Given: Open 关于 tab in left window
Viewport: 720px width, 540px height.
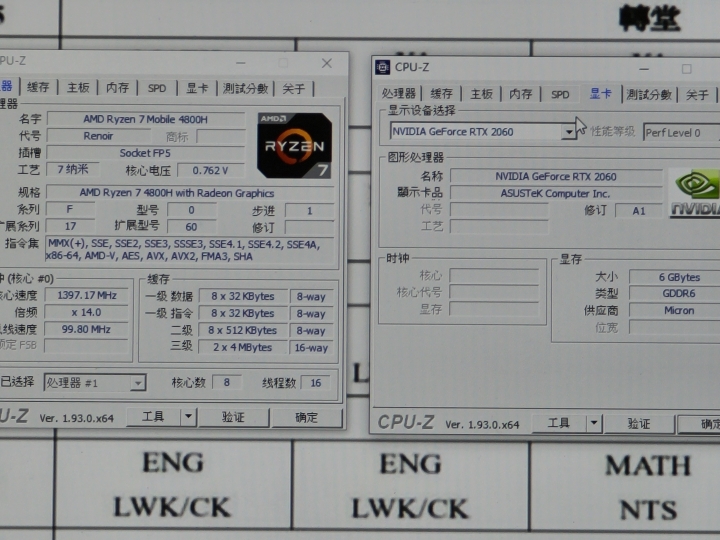Looking at the screenshot, I should click(x=293, y=88).
